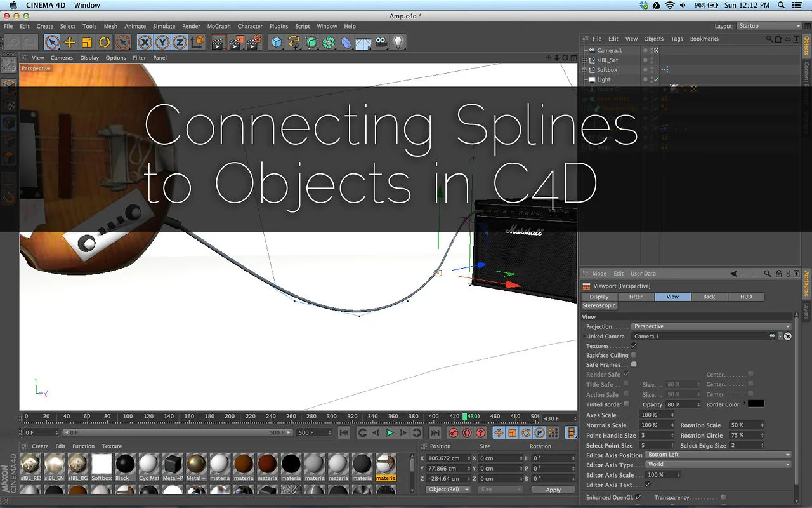This screenshot has width=812, height=508.
Task: Open the Camera object icon
Action: (381, 43)
